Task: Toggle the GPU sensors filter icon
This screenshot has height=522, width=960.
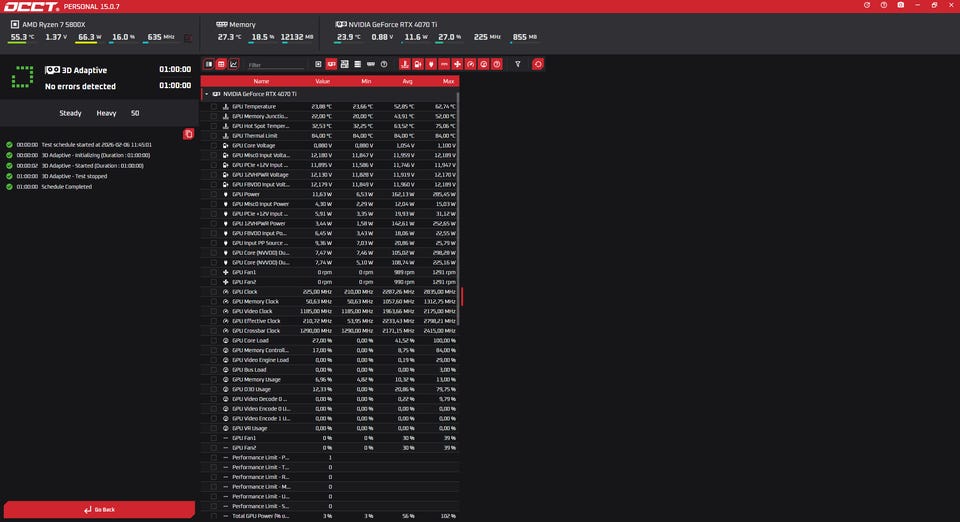Action: point(331,64)
